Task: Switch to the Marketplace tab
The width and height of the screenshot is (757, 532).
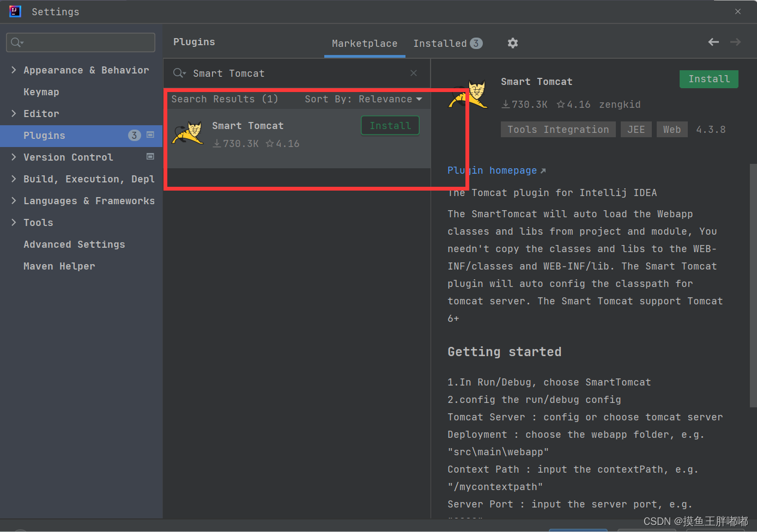Action: [365, 44]
